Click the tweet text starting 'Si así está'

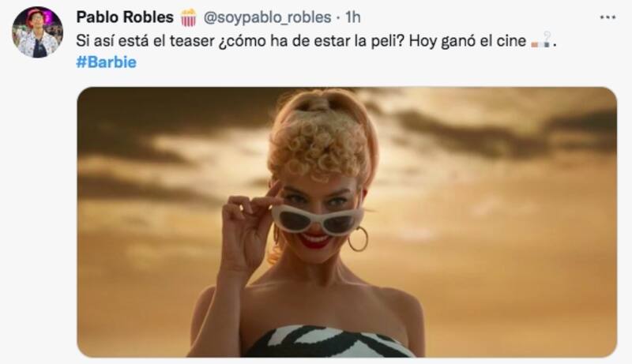click(x=317, y=41)
